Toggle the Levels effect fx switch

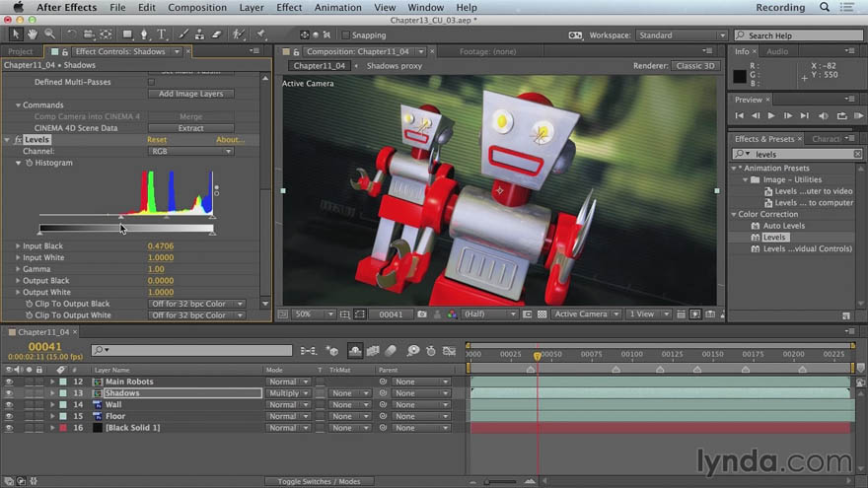tap(18, 139)
